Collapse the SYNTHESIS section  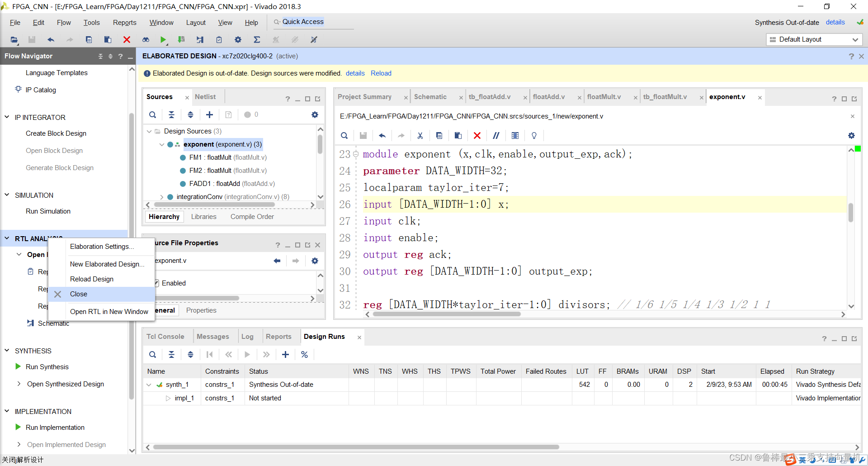coord(7,351)
